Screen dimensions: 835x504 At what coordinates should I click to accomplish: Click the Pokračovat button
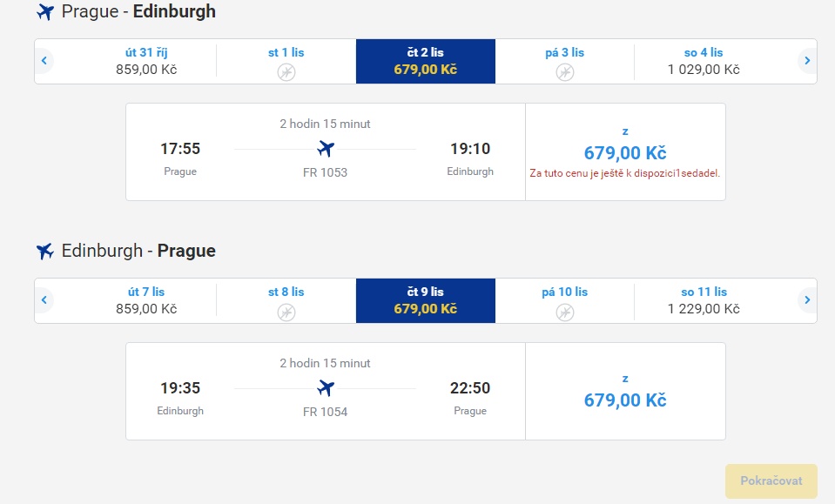click(x=771, y=481)
